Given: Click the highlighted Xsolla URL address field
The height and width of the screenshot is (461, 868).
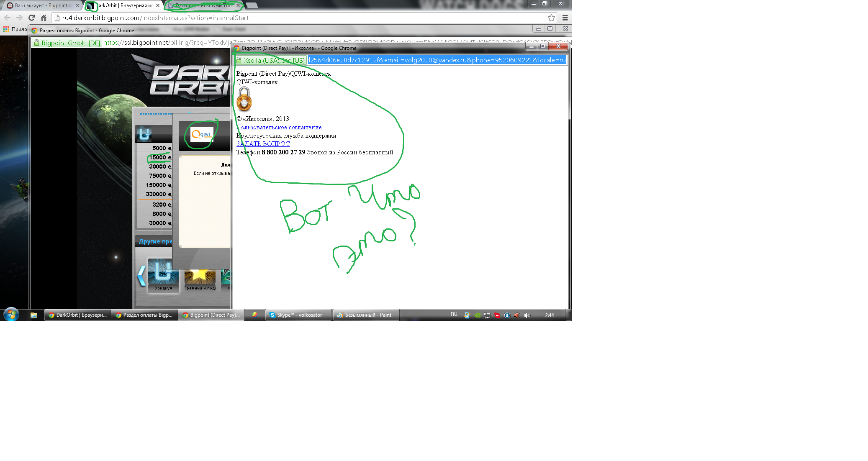Looking at the screenshot, I should tap(437, 60).
